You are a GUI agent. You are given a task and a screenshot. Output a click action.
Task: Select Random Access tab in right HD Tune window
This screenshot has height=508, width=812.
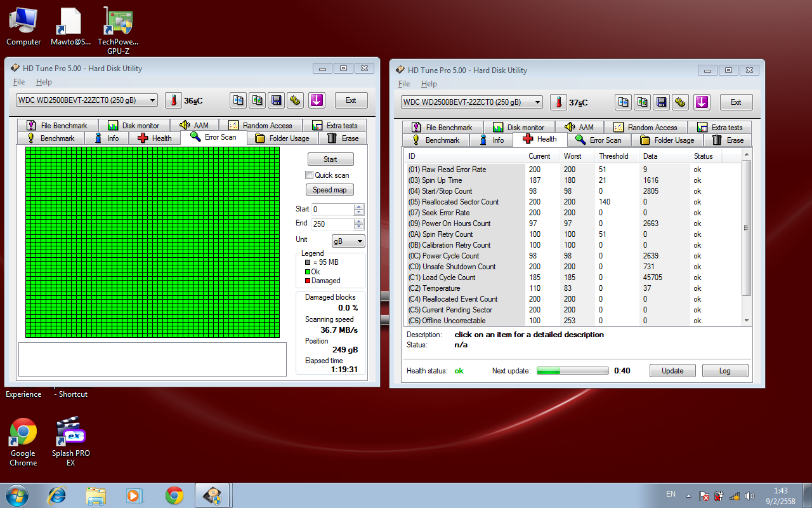(x=645, y=128)
